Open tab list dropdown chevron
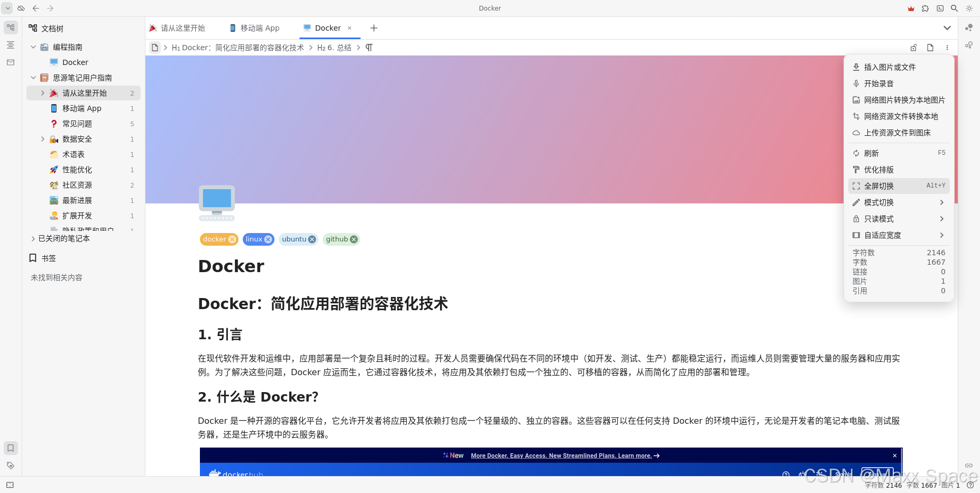Image resolution: width=980 pixels, height=493 pixels. [x=947, y=28]
